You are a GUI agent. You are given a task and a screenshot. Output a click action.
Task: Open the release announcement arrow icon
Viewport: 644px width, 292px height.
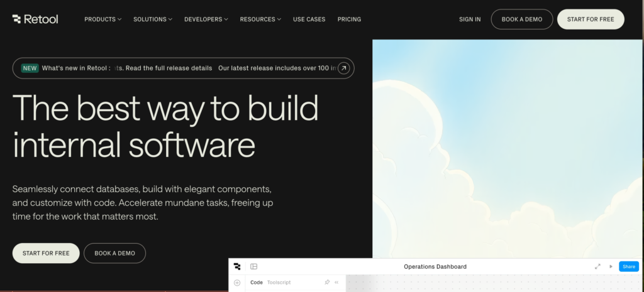[x=344, y=68]
